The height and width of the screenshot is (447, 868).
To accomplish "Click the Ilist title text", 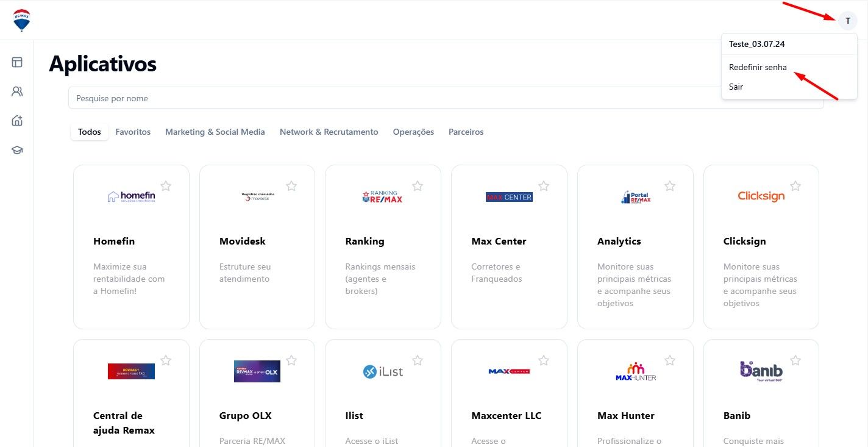I will point(354,415).
